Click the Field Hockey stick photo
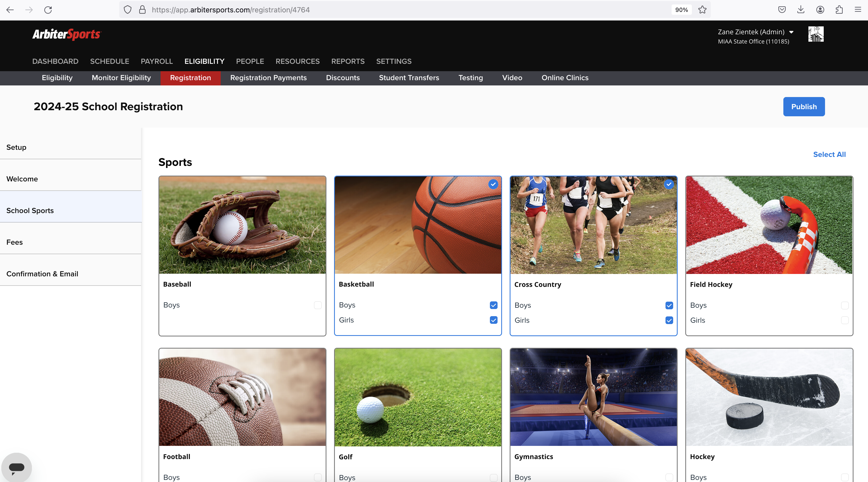 [769, 225]
